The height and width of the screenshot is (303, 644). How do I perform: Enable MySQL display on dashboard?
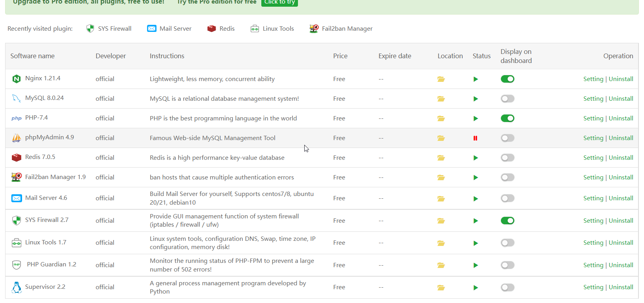pos(508,99)
